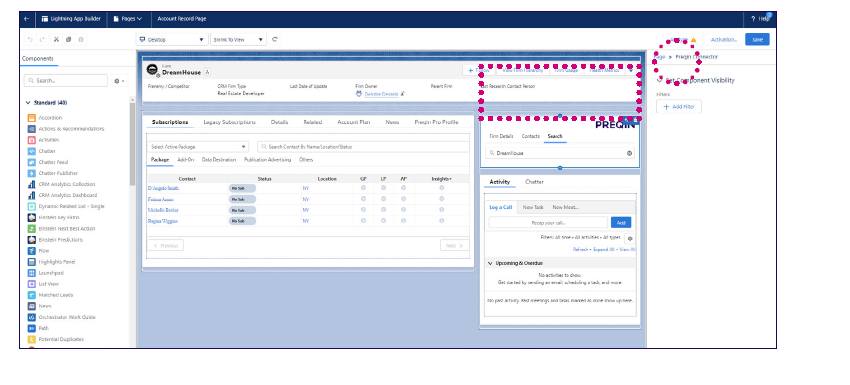
Task: Open the Preqin Pro Profile tab
Action: [436, 123]
